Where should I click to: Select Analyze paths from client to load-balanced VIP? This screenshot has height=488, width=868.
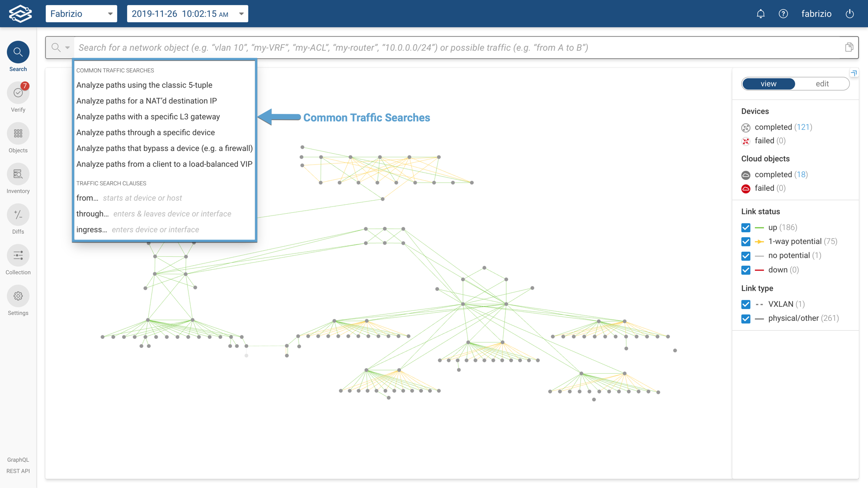(x=165, y=164)
